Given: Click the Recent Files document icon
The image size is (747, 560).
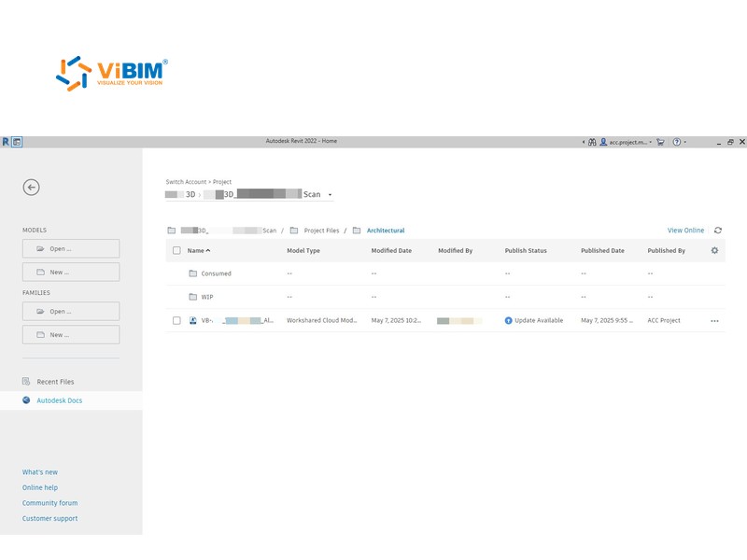Looking at the screenshot, I should click(26, 382).
